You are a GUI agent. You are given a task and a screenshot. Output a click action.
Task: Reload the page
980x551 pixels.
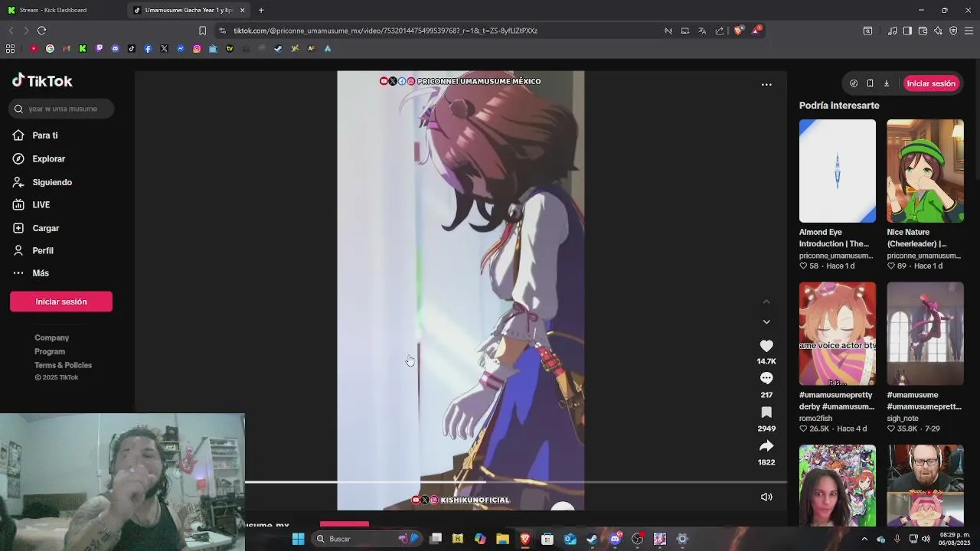[x=41, y=31]
